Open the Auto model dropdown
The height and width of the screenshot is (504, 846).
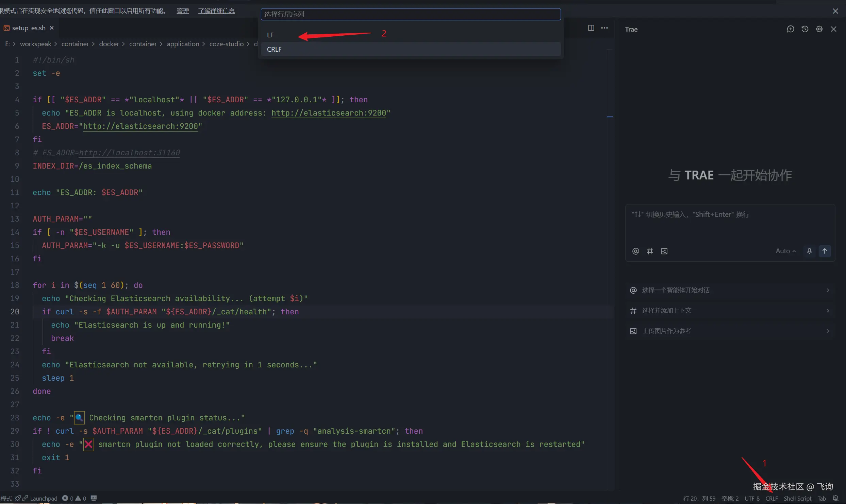785,251
